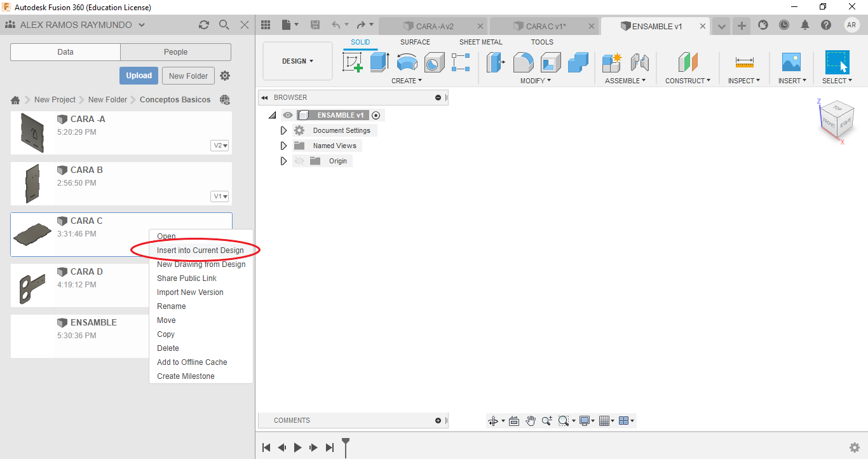The image size is (868, 459).
Task: Select the Rectangular Pattern tool
Action: pyautogui.click(x=461, y=62)
